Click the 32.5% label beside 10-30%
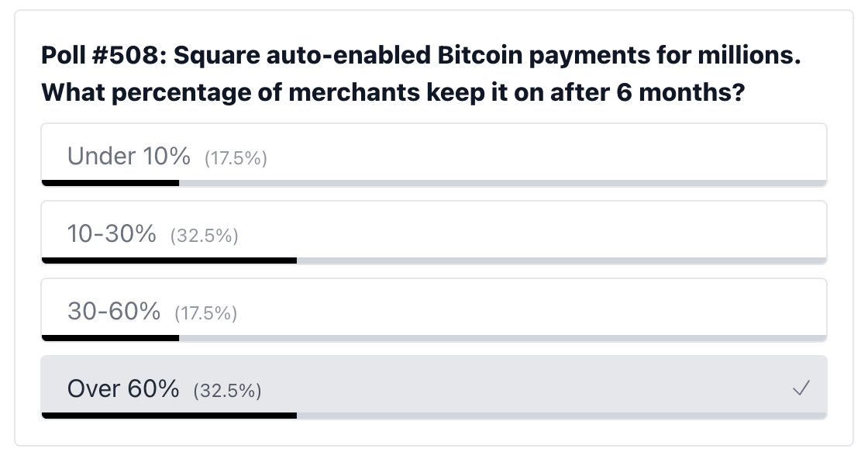 (x=204, y=236)
